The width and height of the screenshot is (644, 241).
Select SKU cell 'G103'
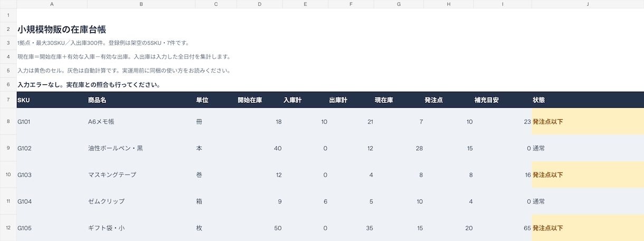coord(52,175)
